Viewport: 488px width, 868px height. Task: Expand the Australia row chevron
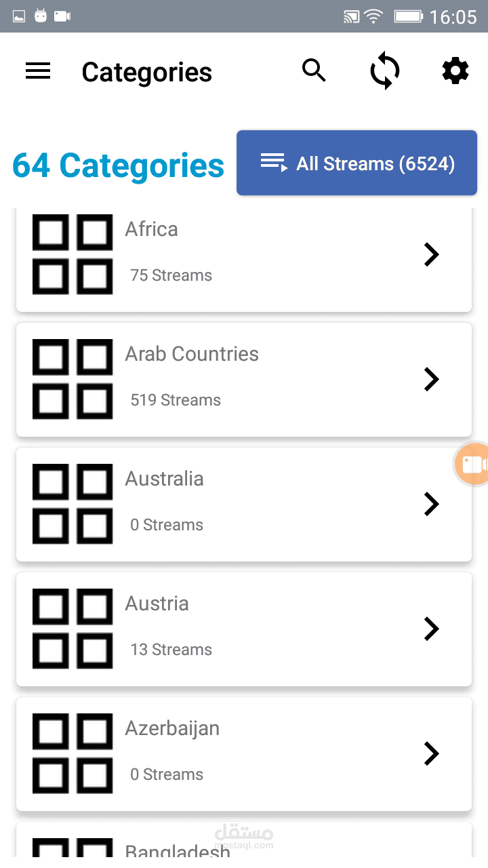click(x=432, y=504)
